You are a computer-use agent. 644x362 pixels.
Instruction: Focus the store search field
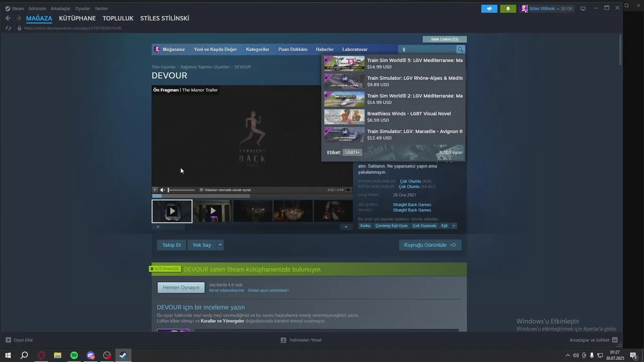[x=428, y=49]
